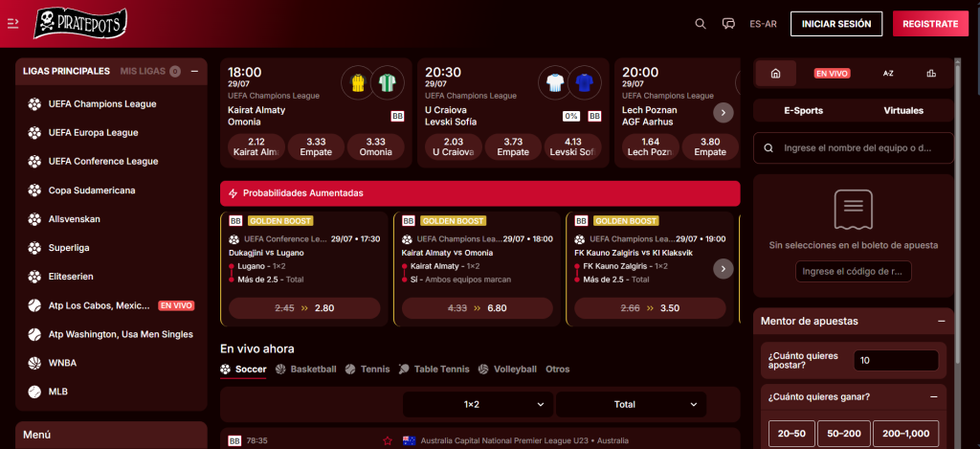Collapse the Mentor de apuestas panel
980x449 pixels.
(x=942, y=322)
